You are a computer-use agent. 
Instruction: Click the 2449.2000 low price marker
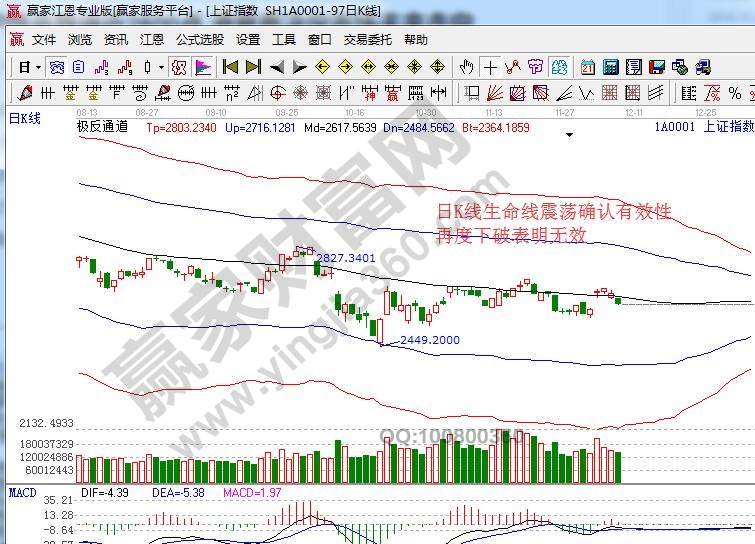click(428, 341)
